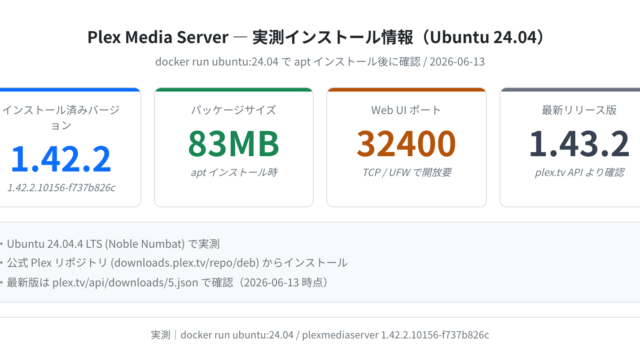
Task: Select the orange 32400 port value
Action: tap(406, 143)
